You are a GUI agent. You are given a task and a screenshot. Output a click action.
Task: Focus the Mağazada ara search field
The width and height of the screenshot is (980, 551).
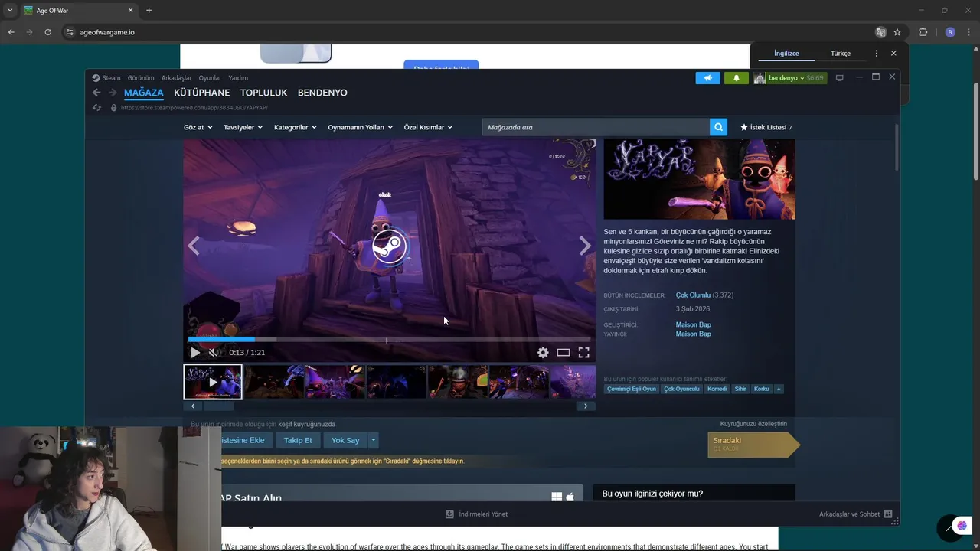596,127
